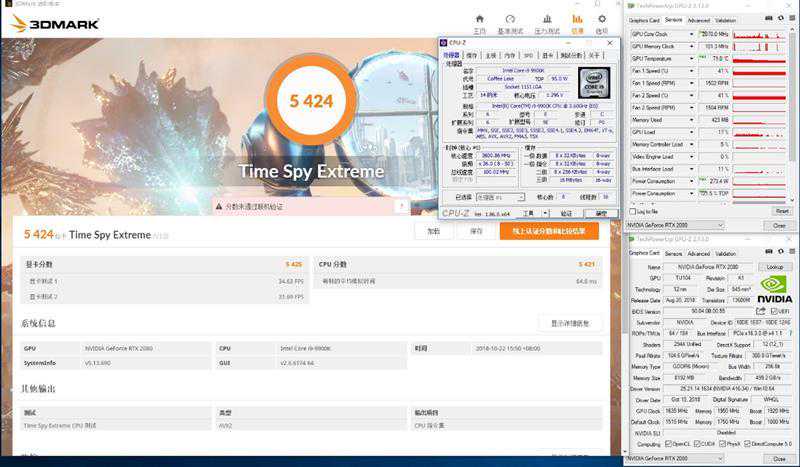Open the 3DMark home icon
This screenshot has height=467, width=800.
pyautogui.click(x=480, y=22)
